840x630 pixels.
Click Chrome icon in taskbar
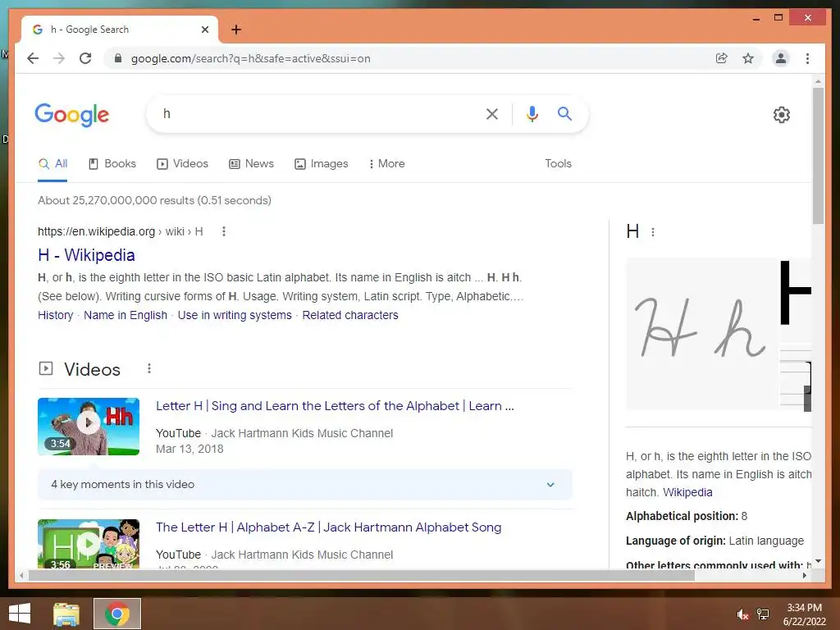click(117, 614)
